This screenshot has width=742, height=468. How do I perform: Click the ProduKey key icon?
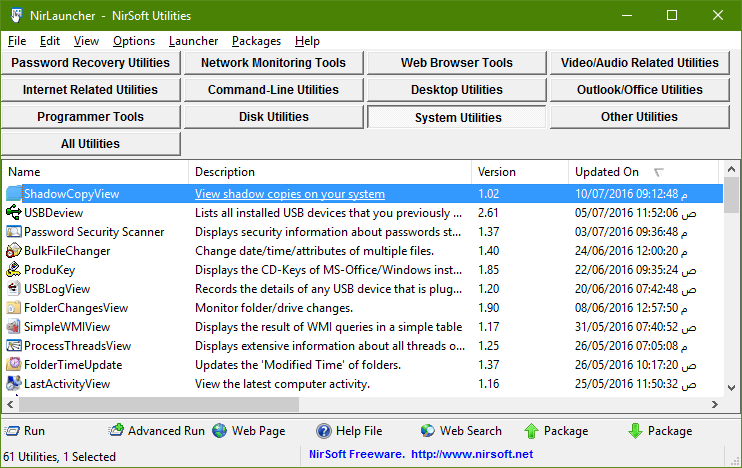(13, 270)
